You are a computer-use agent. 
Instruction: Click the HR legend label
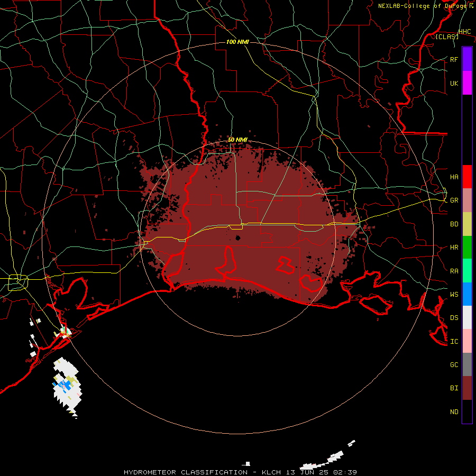454,248
